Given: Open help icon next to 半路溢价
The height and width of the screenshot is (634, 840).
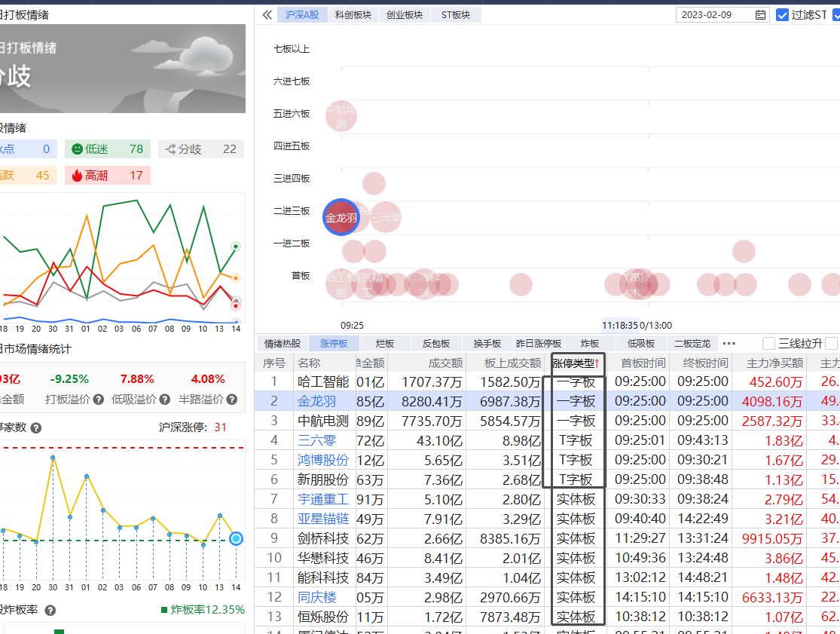Looking at the screenshot, I should (x=232, y=400).
